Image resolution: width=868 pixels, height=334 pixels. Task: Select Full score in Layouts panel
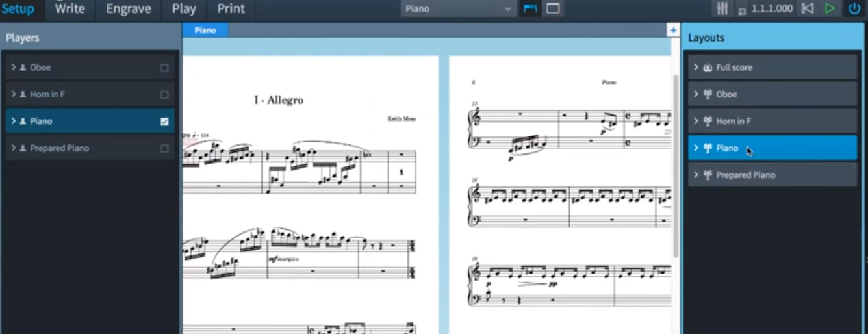[x=734, y=67]
